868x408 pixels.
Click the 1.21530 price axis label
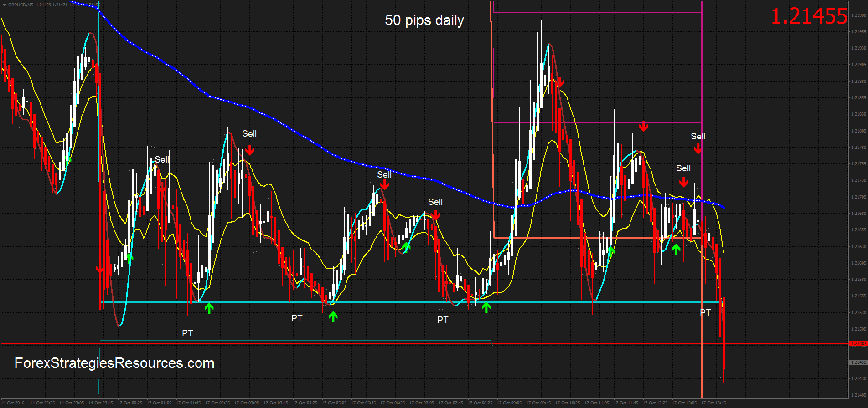(x=859, y=313)
